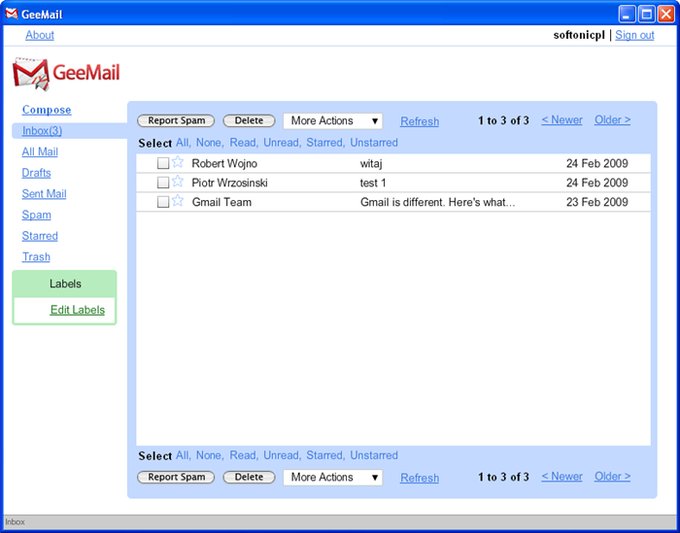Open the Edit Labels link
This screenshot has height=533, width=680.
point(78,310)
